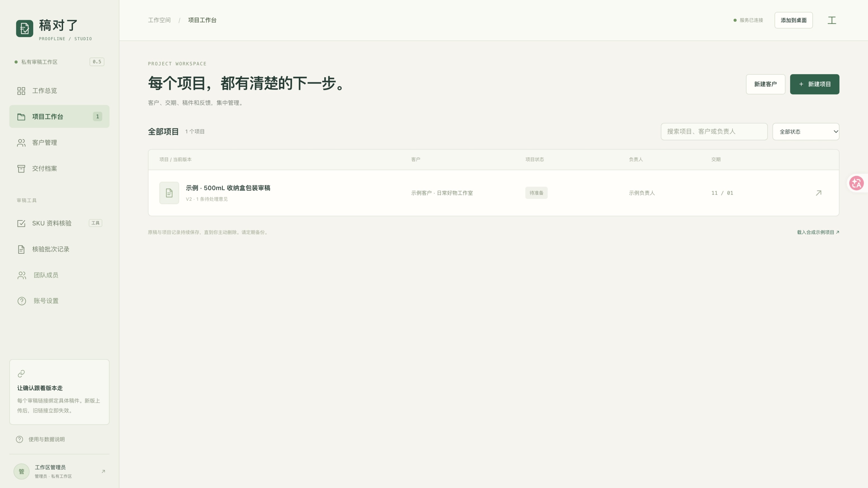The image size is (868, 488).
Task: Click the 稿对了 logo icon
Action: click(25, 29)
